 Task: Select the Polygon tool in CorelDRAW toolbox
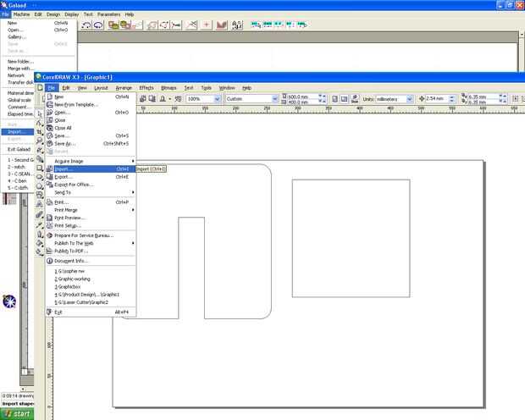[40, 186]
